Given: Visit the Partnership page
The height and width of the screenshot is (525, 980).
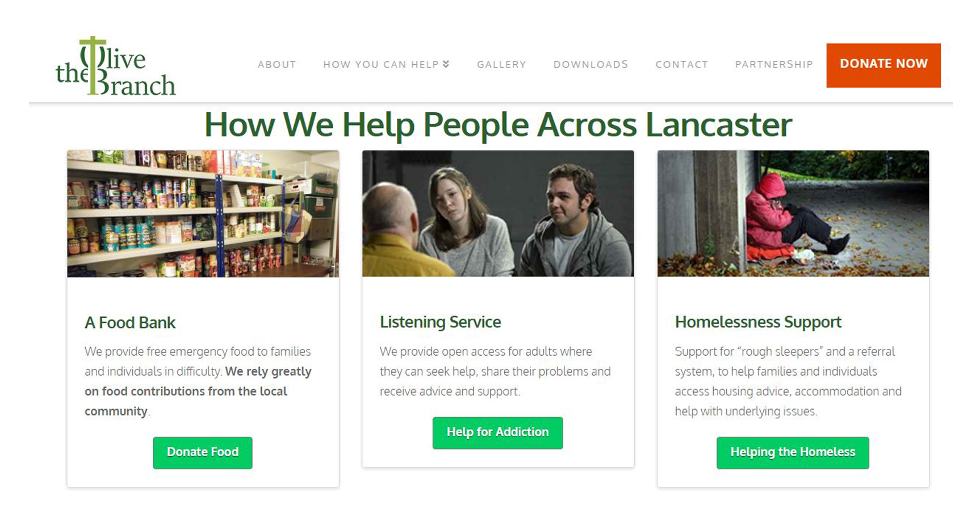Looking at the screenshot, I should tap(774, 65).
